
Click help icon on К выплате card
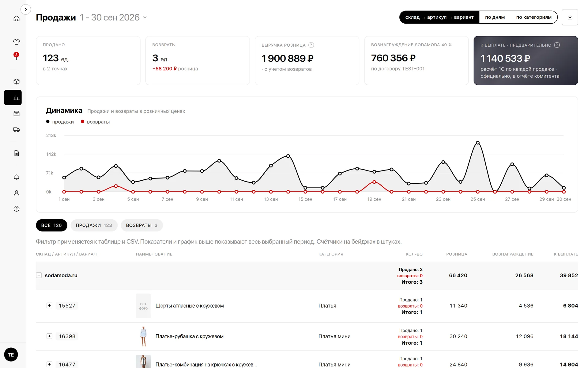[557, 45]
